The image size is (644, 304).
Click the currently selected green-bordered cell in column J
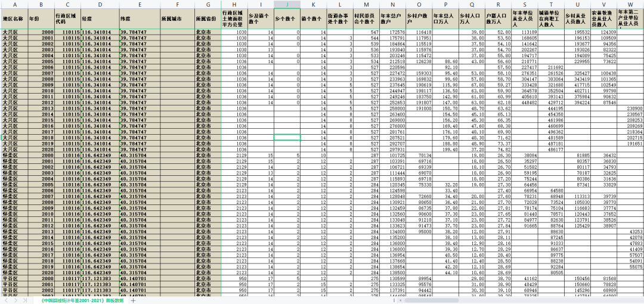point(287,137)
